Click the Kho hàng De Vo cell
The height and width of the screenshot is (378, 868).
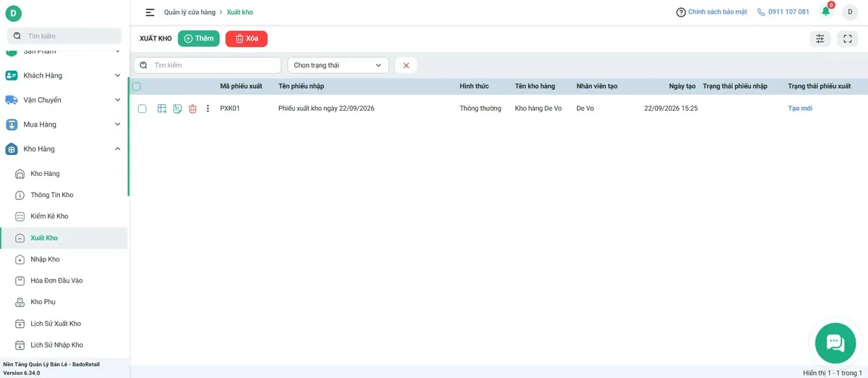click(x=538, y=109)
